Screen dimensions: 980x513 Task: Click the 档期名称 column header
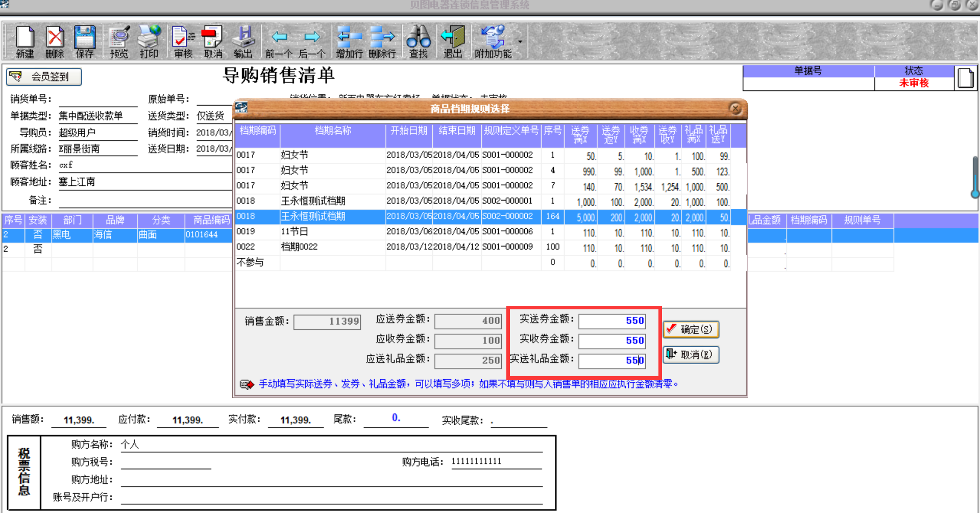click(x=333, y=135)
